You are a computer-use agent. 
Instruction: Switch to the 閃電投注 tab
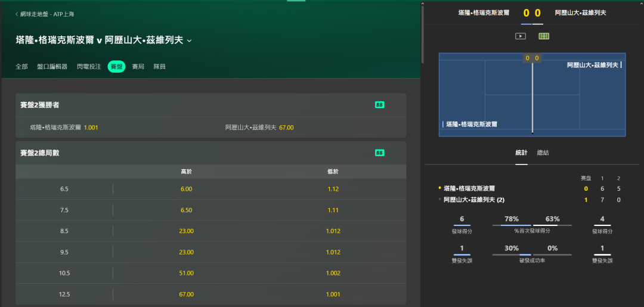(x=89, y=67)
